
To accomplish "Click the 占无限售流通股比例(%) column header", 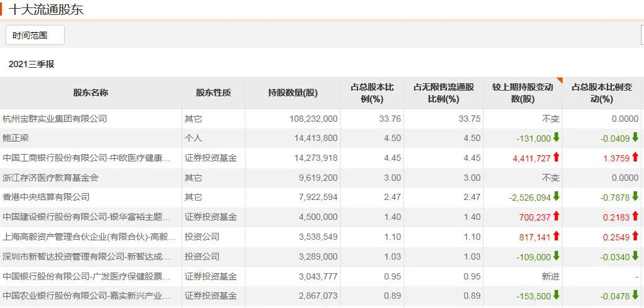I will click(444, 93).
